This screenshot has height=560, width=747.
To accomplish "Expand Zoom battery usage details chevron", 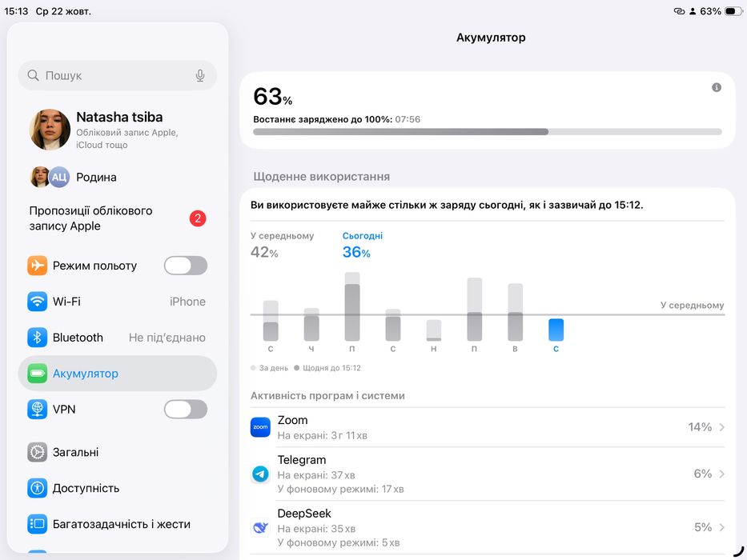I will click(721, 427).
